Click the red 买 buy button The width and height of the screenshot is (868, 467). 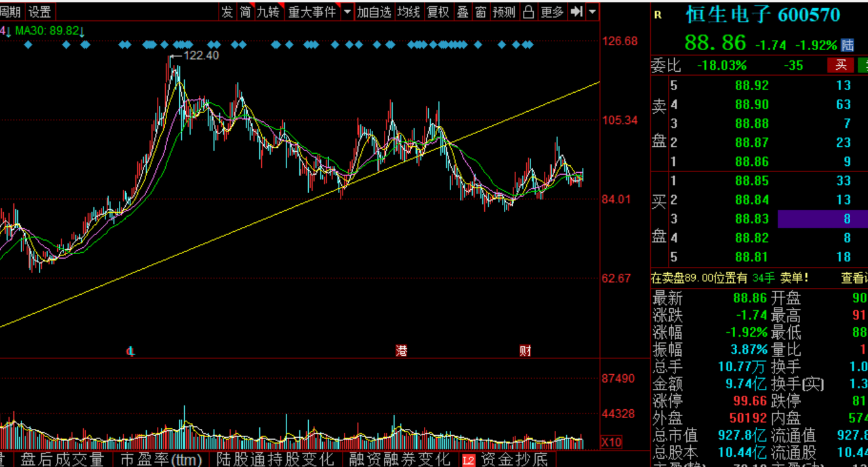(x=841, y=65)
